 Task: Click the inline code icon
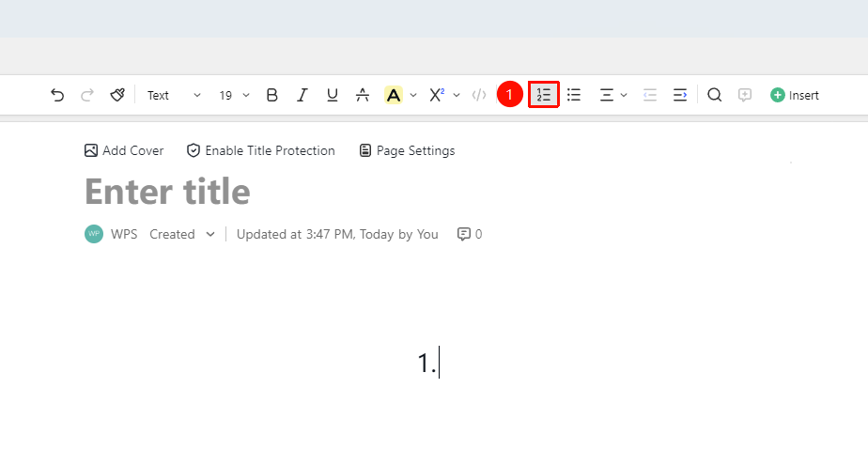pos(479,95)
